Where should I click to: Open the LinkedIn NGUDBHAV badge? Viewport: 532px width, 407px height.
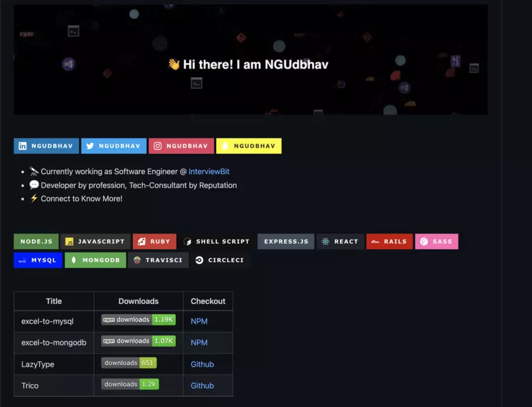[46, 146]
